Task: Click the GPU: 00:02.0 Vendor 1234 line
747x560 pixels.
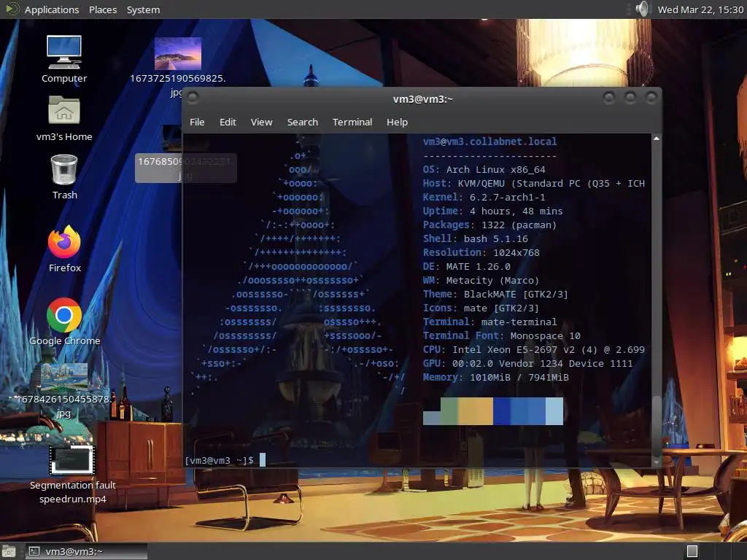Action: (528, 363)
